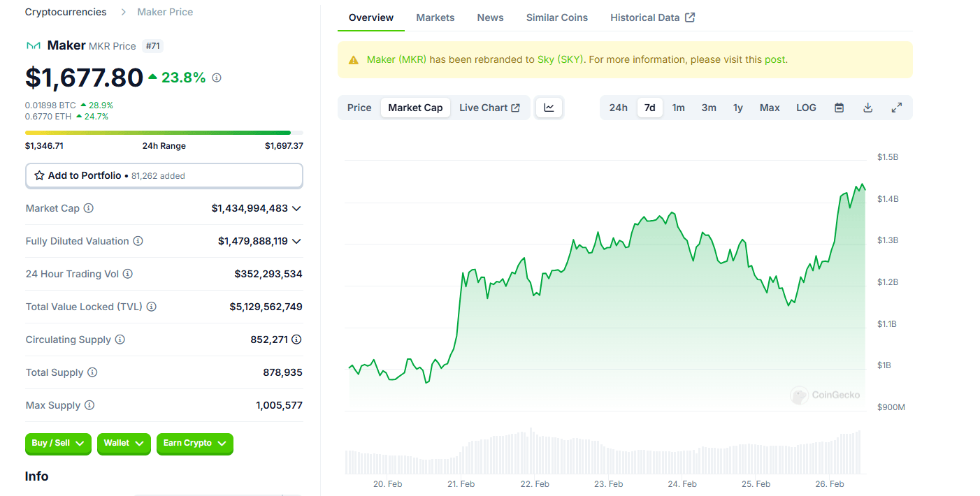Switch the chart to Price mode
Image resolution: width=980 pixels, height=496 pixels.
pos(359,107)
